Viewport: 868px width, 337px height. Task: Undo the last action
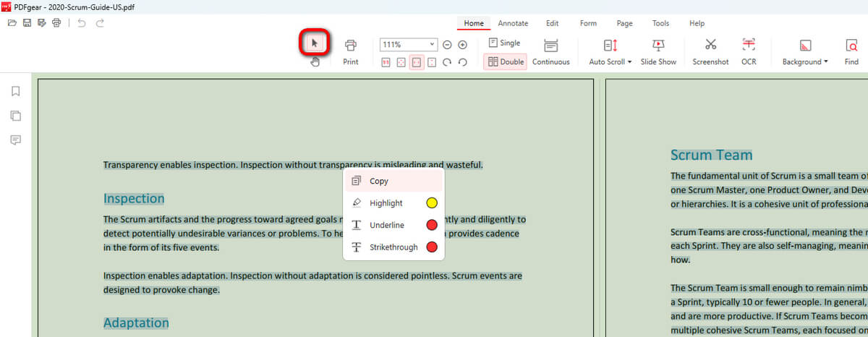click(x=81, y=23)
